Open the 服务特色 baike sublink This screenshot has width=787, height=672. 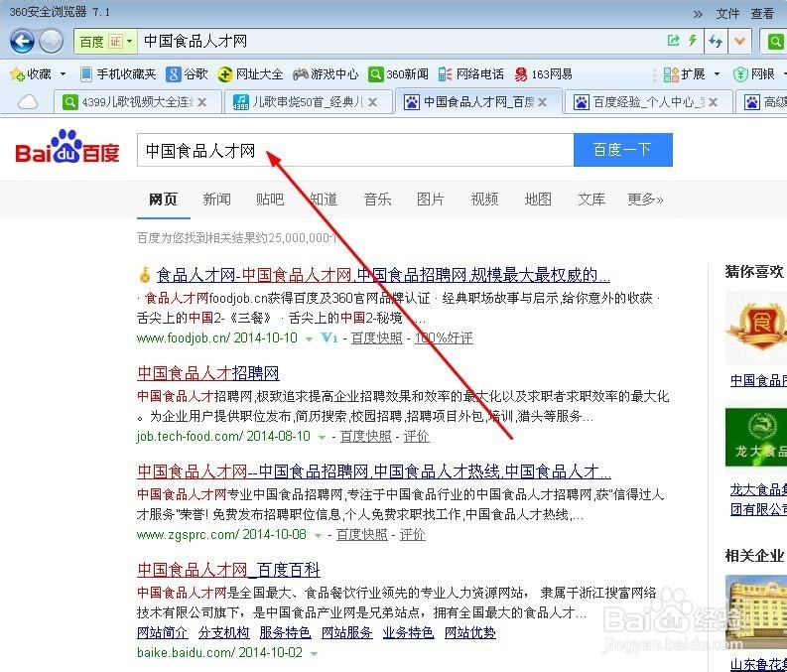[x=285, y=633]
